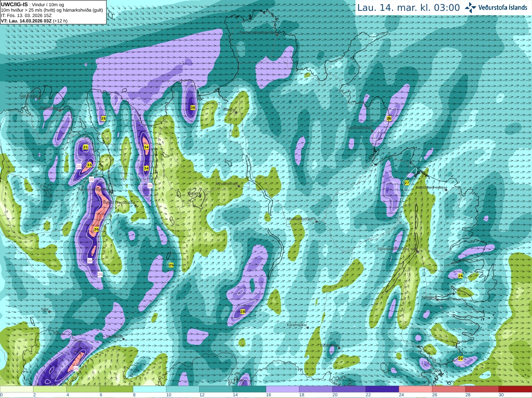Click the Veðurstofa Íslands logo text
Image resolution: width=532 pixels, height=398 pixels.
[502, 7]
